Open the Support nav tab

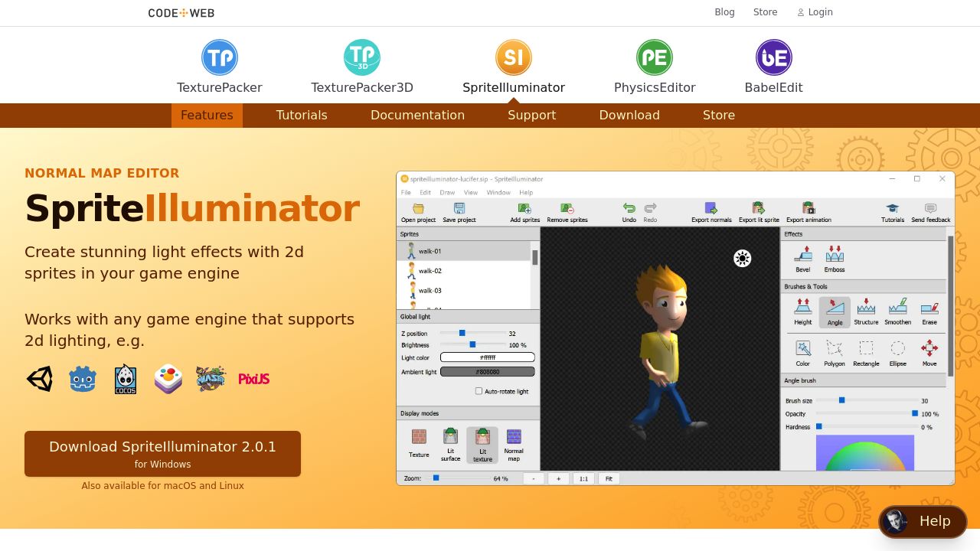pyautogui.click(x=531, y=116)
